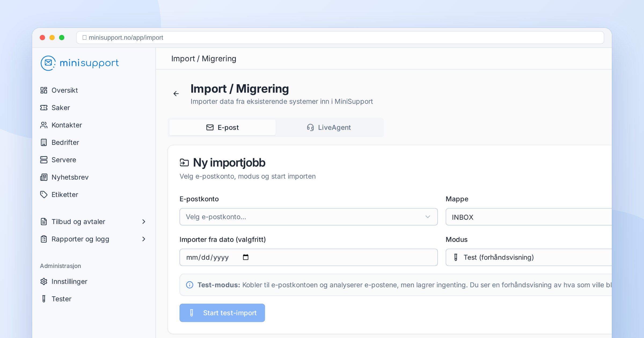Click the browser address bar
This screenshot has height=338, width=644.
(x=340, y=38)
